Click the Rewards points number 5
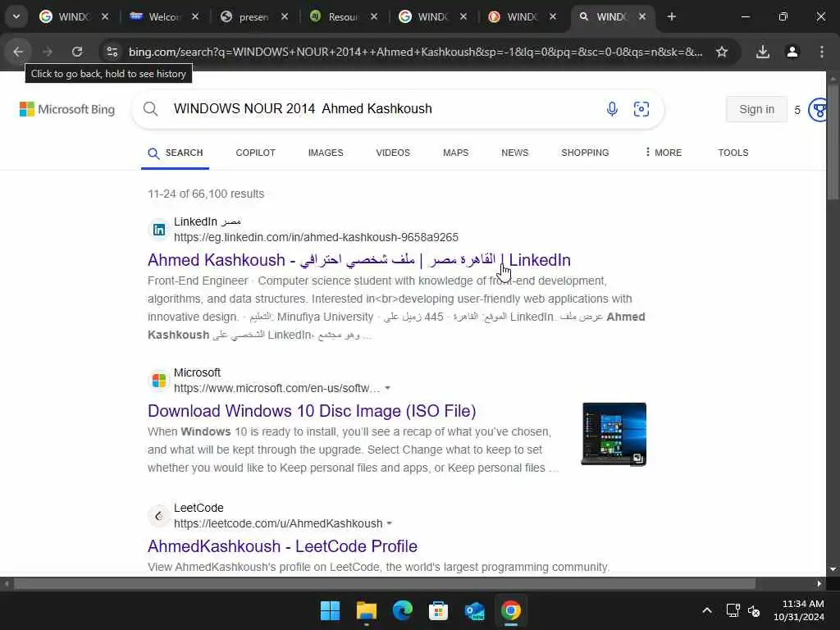 click(797, 110)
